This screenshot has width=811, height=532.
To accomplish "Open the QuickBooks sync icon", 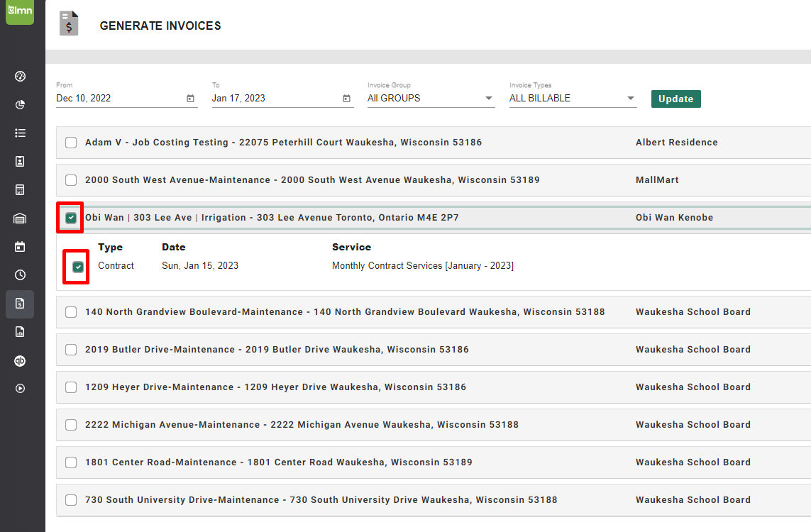I will [20, 361].
